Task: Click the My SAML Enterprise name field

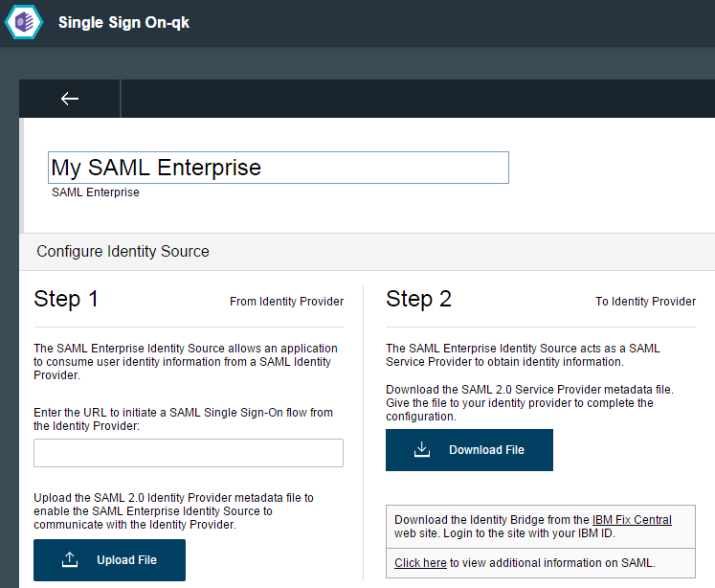Action: coord(279,168)
